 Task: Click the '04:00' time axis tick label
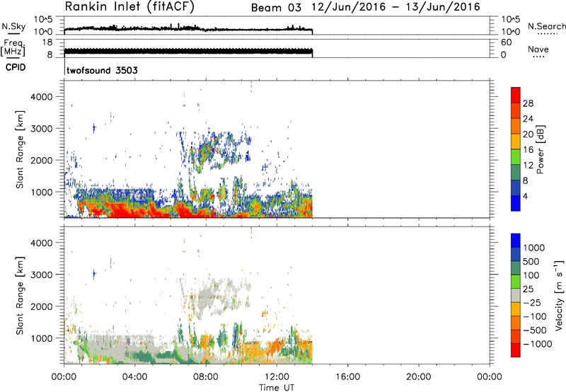[x=134, y=377]
